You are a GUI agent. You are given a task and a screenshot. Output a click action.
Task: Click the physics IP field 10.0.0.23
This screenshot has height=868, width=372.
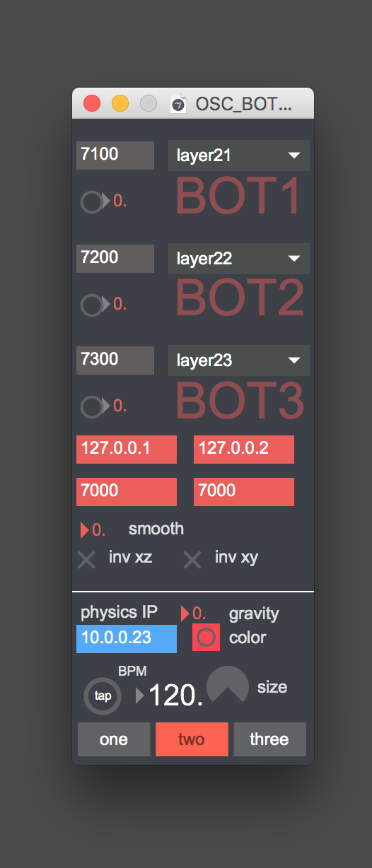[127, 638]
